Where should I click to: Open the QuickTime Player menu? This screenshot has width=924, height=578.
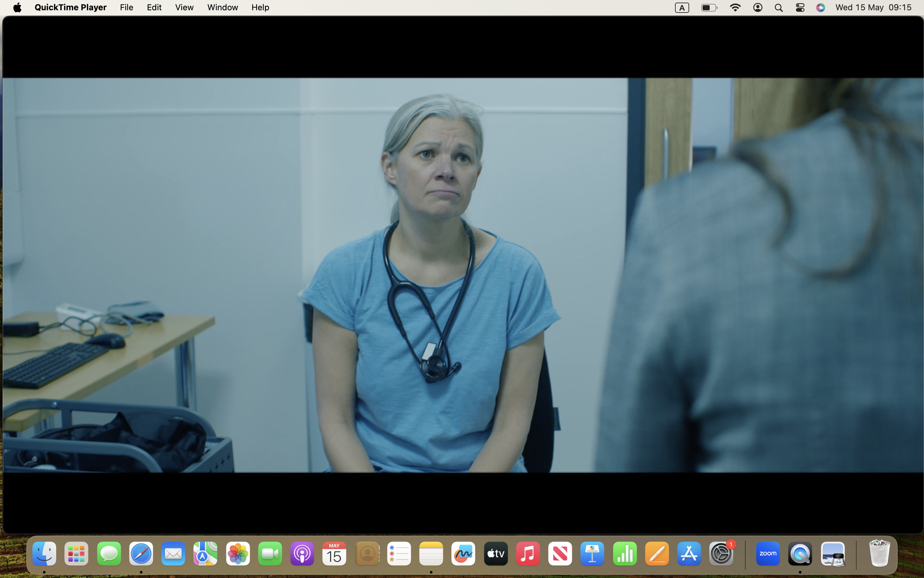pos(70,7)
